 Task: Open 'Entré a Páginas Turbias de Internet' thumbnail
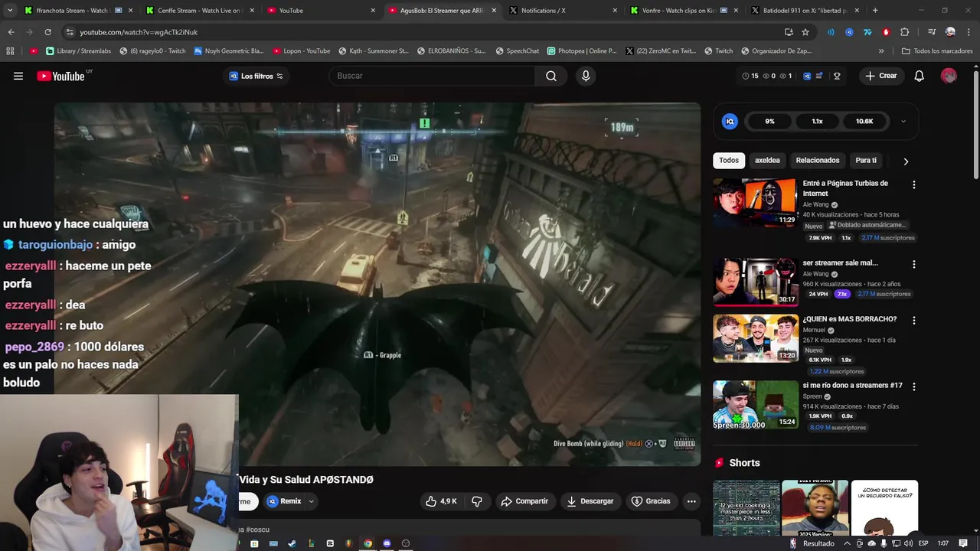[756, 203]
